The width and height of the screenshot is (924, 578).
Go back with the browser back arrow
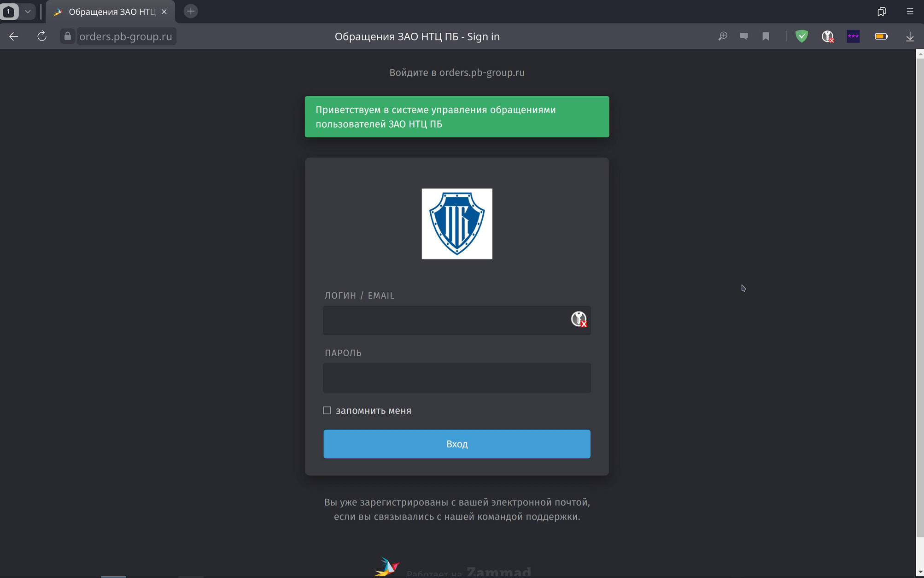(14, 36)
